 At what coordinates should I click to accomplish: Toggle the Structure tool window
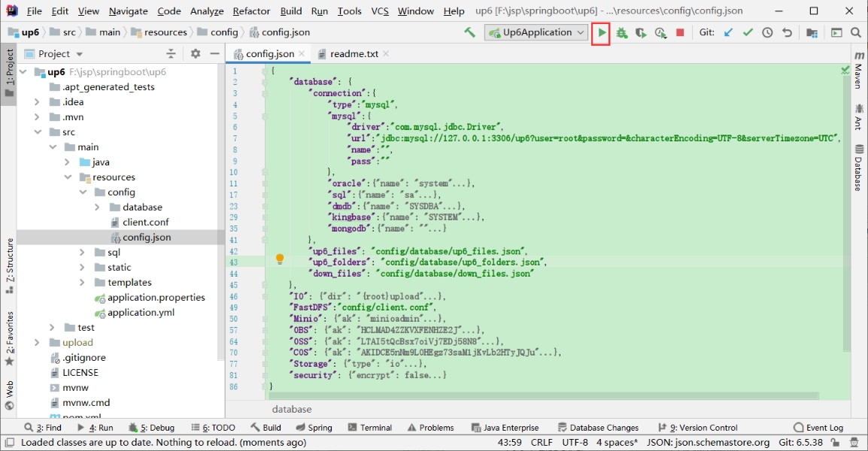10,260
